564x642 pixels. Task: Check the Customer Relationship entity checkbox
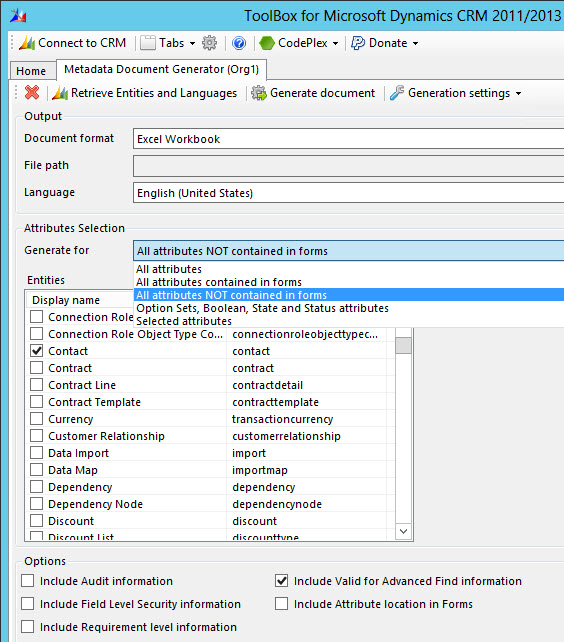(36, 436)
